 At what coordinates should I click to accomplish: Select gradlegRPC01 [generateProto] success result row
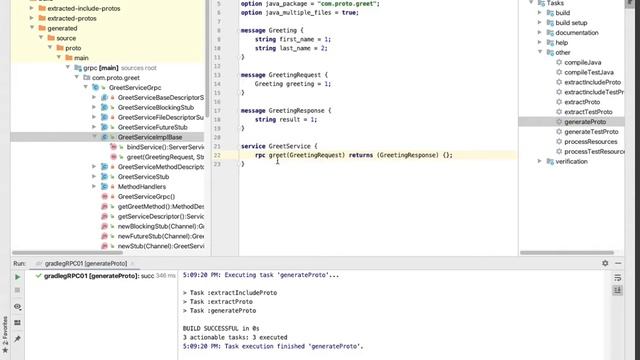click(105, 276)
